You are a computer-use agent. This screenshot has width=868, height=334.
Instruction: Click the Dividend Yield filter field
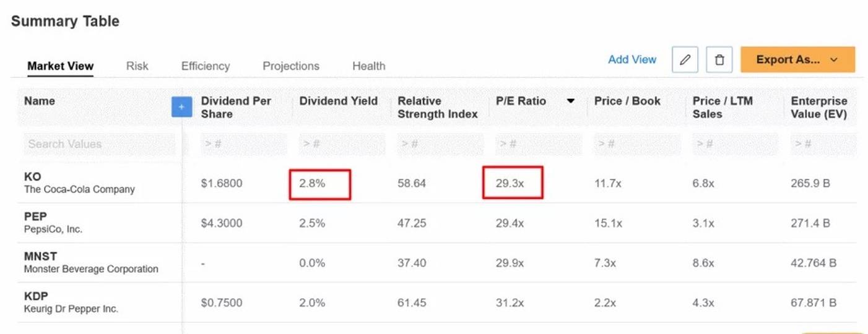pos(342,144)
